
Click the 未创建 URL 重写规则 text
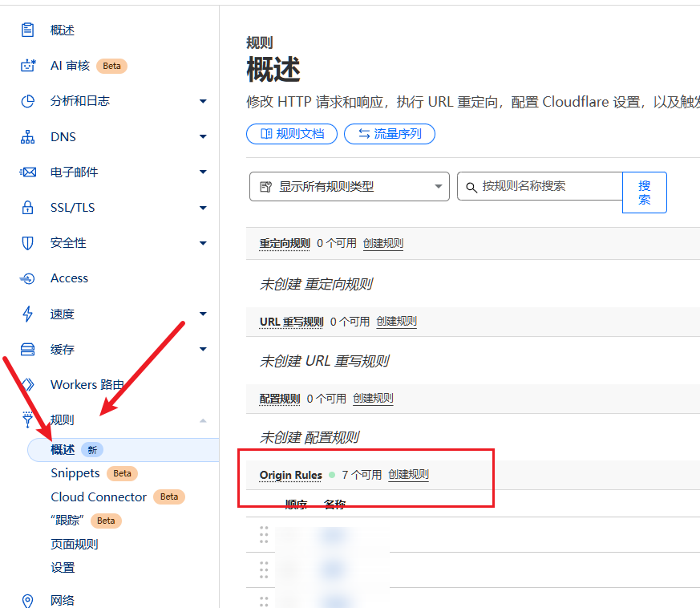325,361
